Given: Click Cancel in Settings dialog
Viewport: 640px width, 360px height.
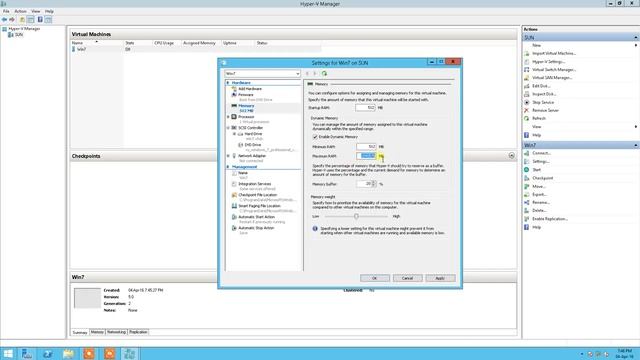Looking at the screenshot, I should coord(407,278).
